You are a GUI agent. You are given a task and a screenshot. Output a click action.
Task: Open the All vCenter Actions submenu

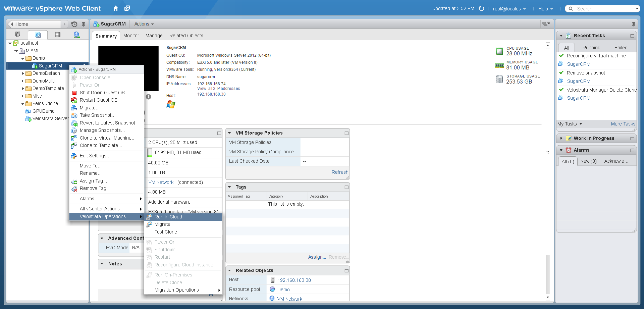pyautogui.click(x=106, y=209)
